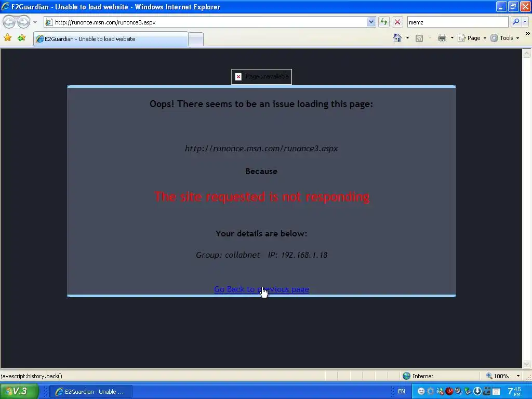This screenshot has width=532, height=399.
Task: Click the Internet security zone indicator
Action: pyautogui.click(x=418, y=376)
